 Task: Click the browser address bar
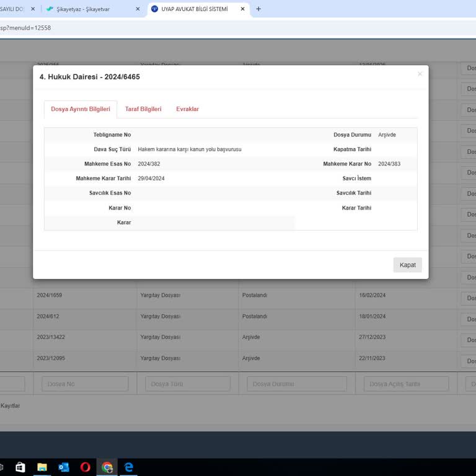(238, 28)
